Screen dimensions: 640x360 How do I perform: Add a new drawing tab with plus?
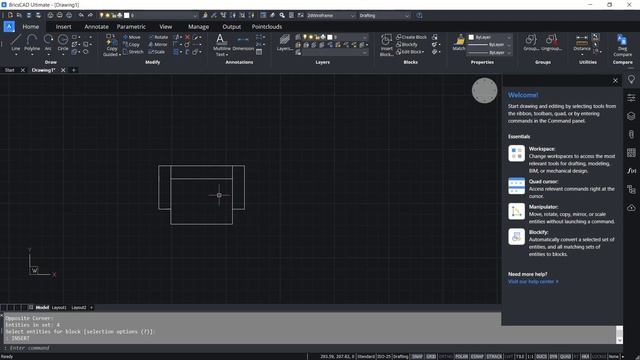point(73,70)
